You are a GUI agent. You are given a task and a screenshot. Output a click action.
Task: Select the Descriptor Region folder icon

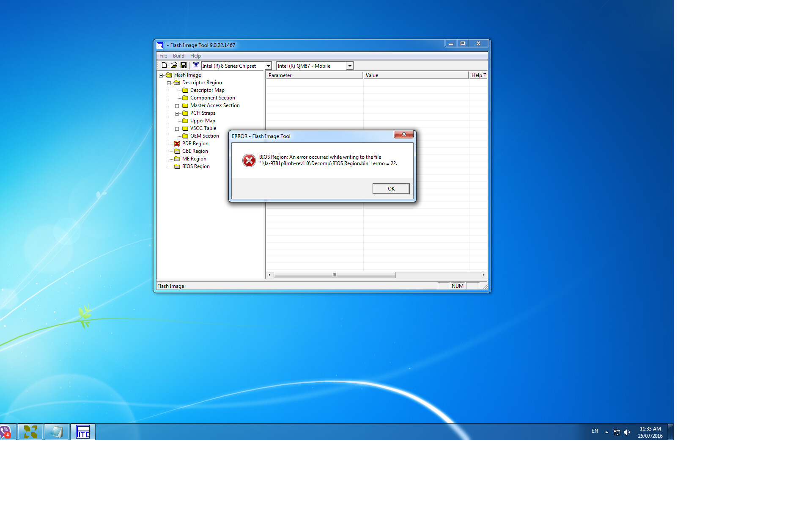click(x=177, y=83)
